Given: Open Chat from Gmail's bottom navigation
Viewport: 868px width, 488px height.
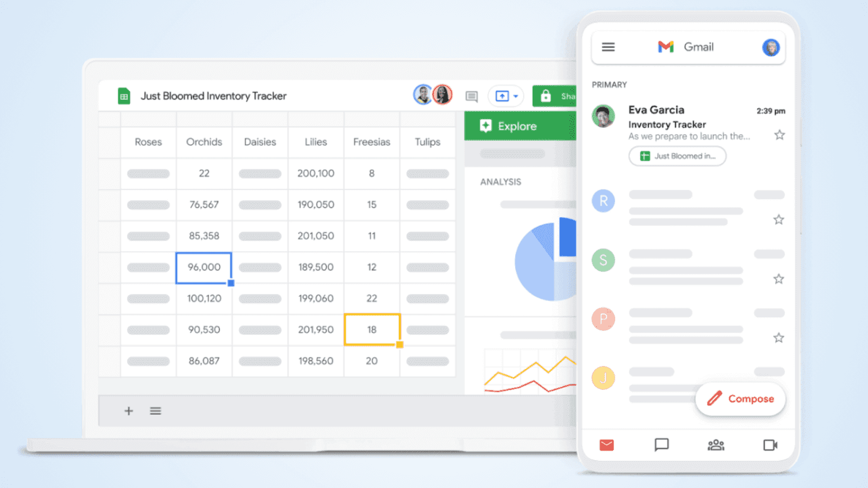Looking at the screenshot, I should click(x=661, y=445).
